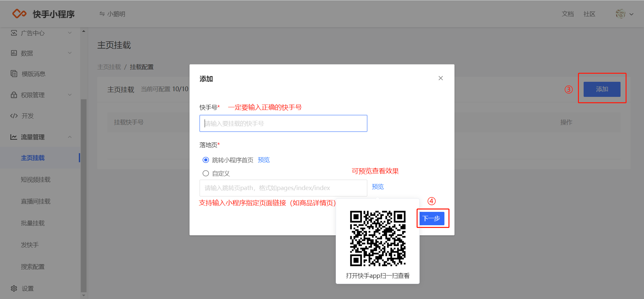Click the 设置 gear icon
644x299 pixels.
tap(14, 288)
